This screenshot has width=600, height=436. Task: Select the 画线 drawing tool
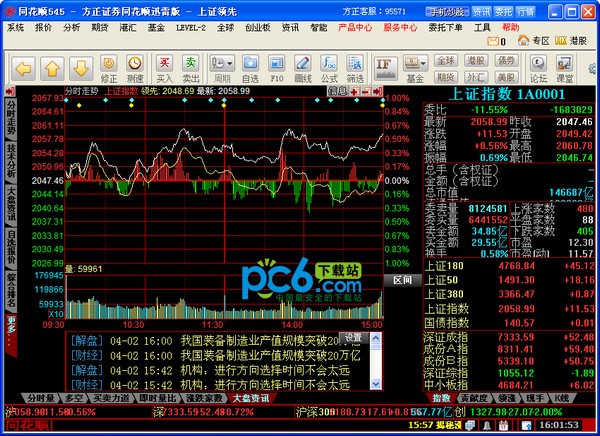pyautogui.click(x=303, y=69)
